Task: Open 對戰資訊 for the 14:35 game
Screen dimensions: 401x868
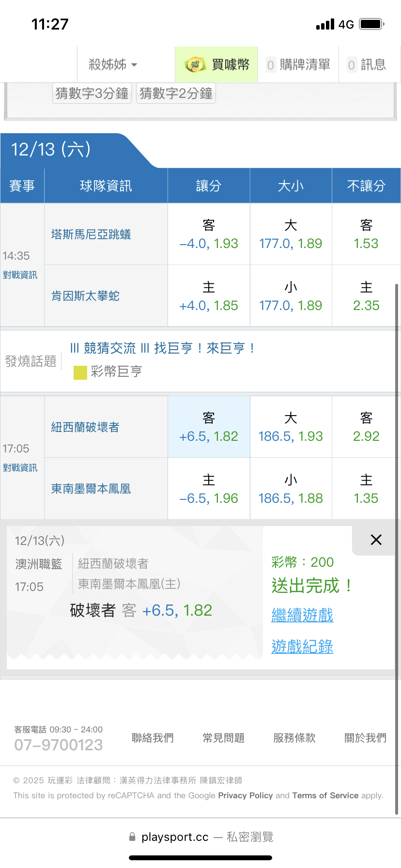Action: tap(20, 275)
